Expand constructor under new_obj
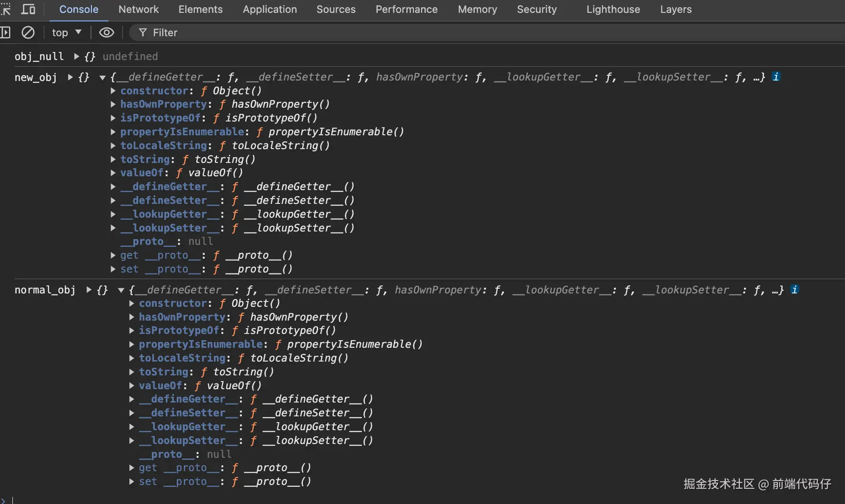 tap(113, 91)
